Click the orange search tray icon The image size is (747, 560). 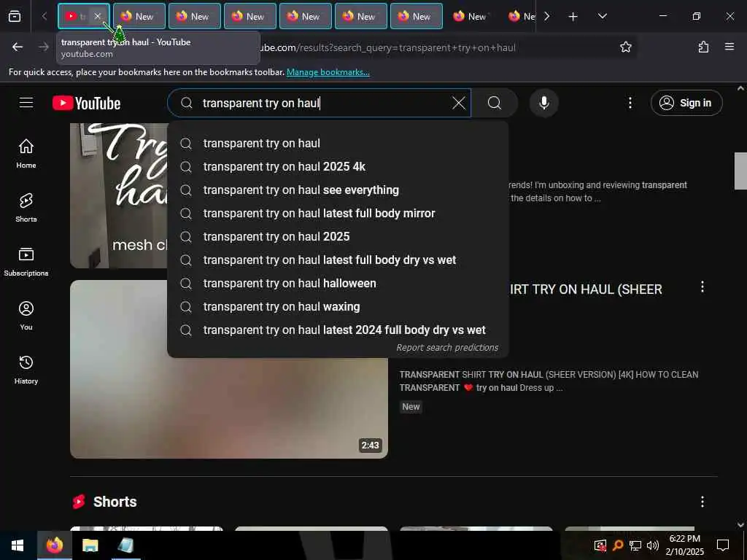[617, 545]
